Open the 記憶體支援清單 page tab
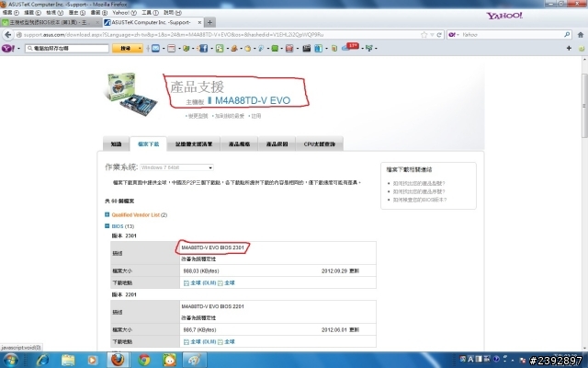Screen dimensions: 588x368 click(x=194, y=144)
